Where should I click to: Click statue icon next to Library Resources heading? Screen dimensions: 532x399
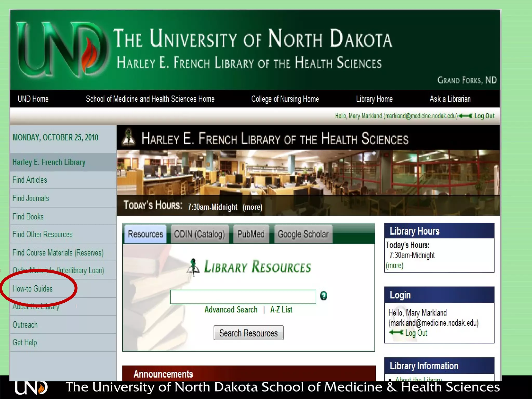click(193, 267)
